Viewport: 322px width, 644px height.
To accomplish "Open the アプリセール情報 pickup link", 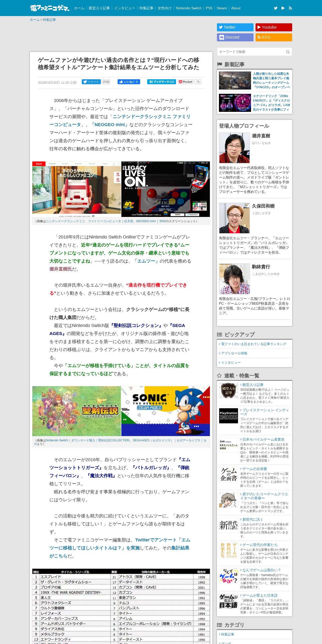I will pos(234,353).
